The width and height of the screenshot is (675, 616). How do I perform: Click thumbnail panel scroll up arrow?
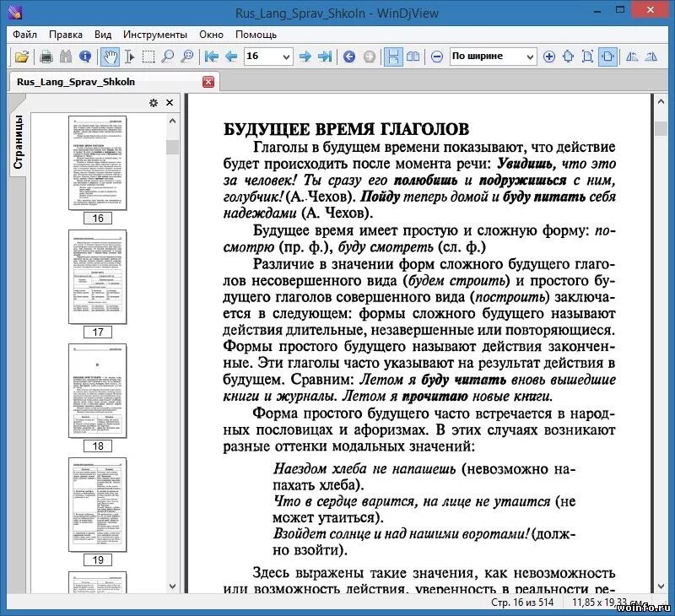tap(173, 122)
